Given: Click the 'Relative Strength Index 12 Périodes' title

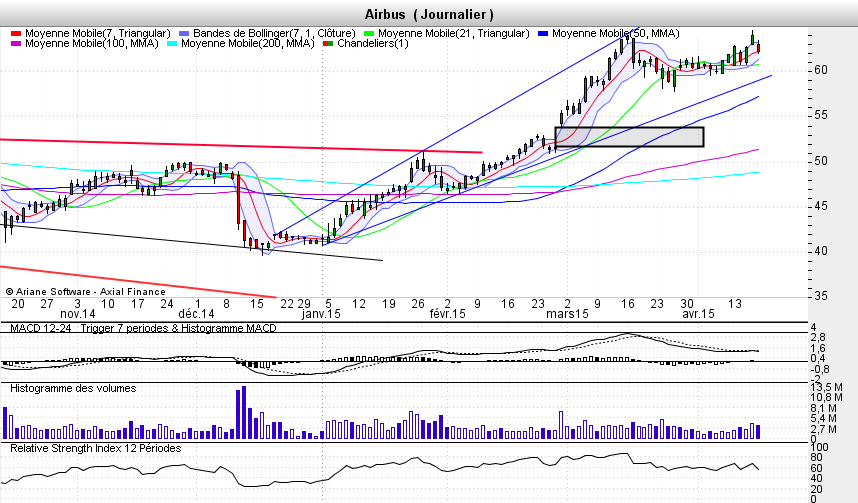Looking at the screenshot, I should pyautogui.click(x=96, y=448).
